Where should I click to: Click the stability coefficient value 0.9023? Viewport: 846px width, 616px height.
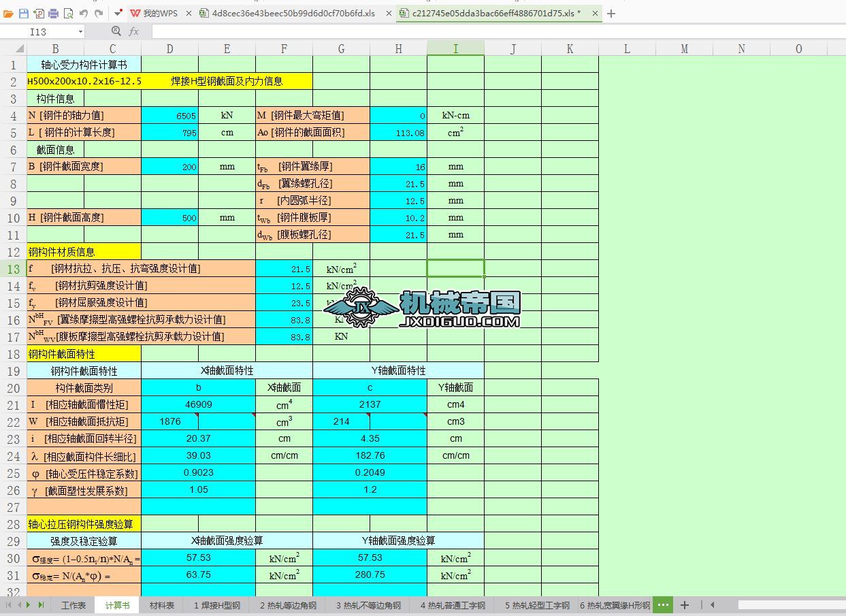pyautogui.click(x=198, y=472)
